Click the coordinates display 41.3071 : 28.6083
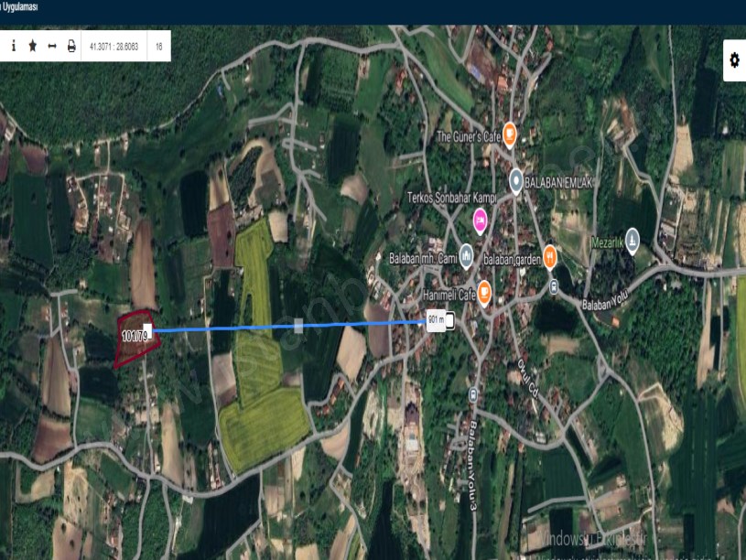 click(114, 46)
